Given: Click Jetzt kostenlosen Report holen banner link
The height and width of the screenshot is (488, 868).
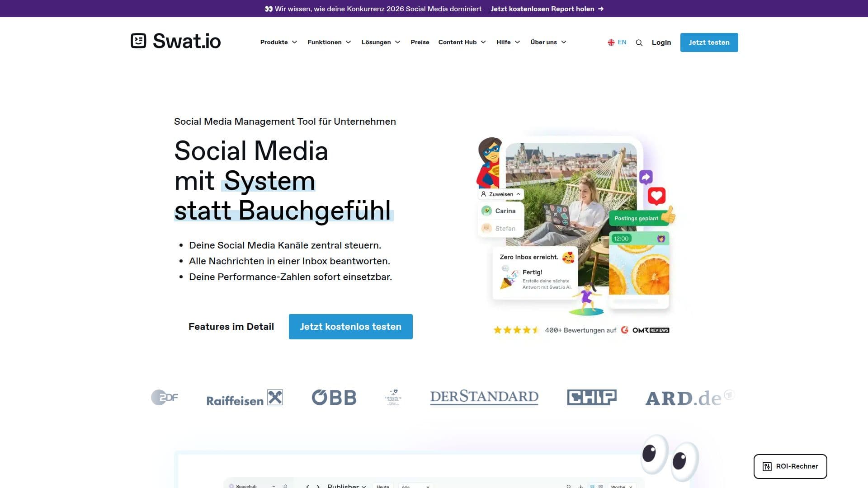Looking at the screenshot, I should tap(547, 9).
